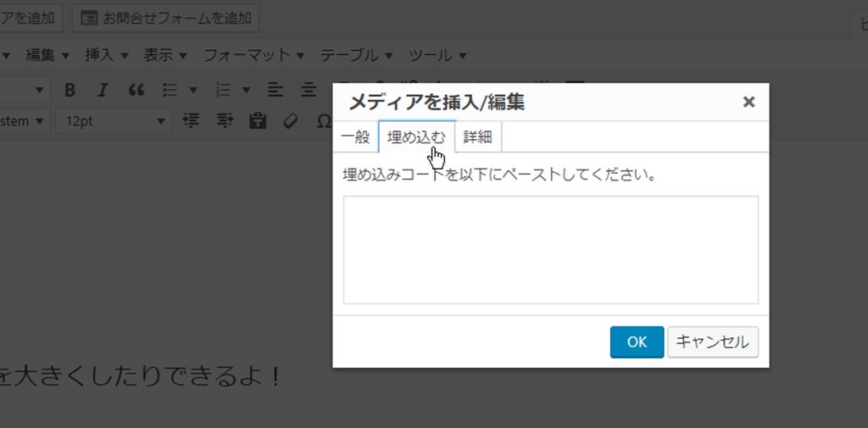Screen dimensions: 868x428
Task: Click the paste as text clipboard icon
Action: click(x=258, y=121)
